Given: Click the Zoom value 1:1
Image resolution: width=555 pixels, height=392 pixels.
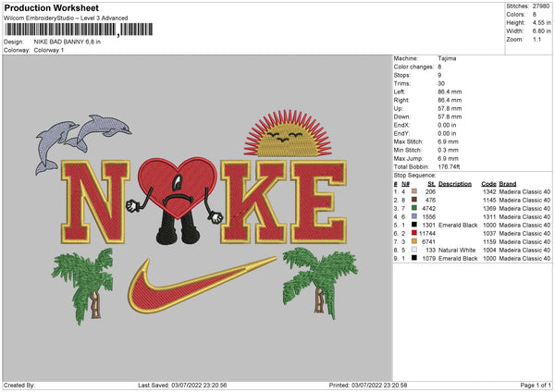Looking at the screenshot, I should (x=536, y=39).
